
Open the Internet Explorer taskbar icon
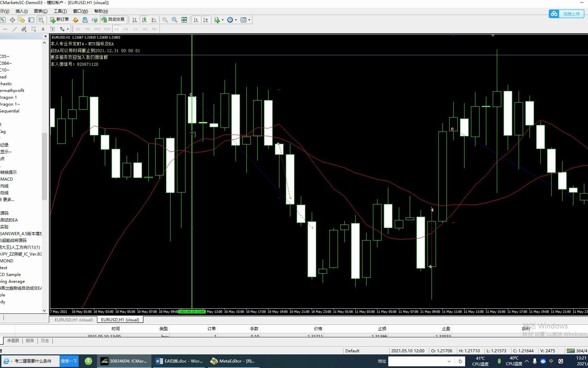pos(6,361)
